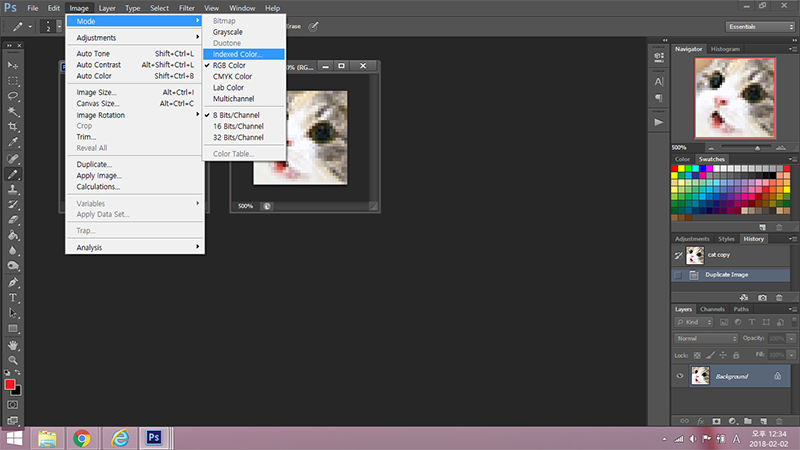
Task: Select the Blur tool
Action: (13, 251)
